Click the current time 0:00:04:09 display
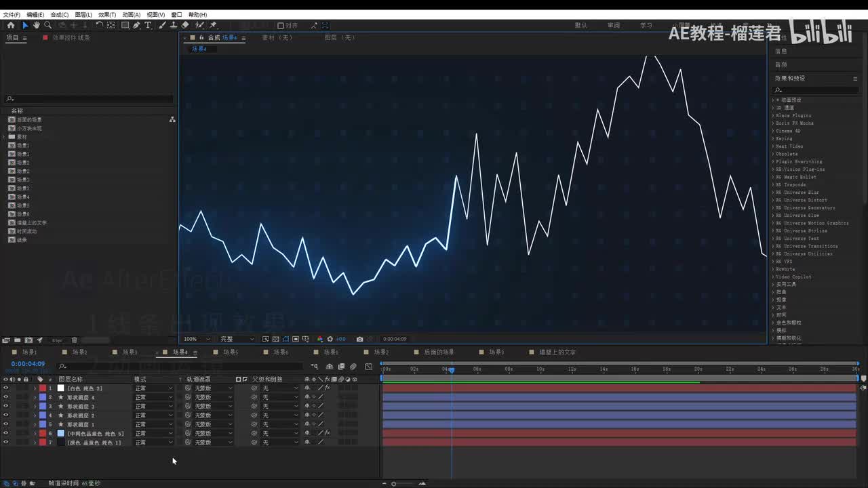The height and width of the screenshot is (488, 868). [28, 364]
